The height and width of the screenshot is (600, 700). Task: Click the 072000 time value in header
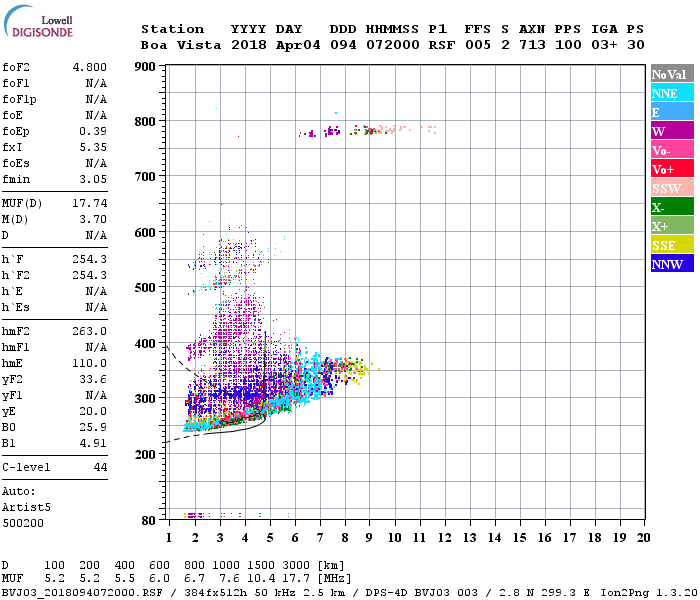[x=393, y=45]
